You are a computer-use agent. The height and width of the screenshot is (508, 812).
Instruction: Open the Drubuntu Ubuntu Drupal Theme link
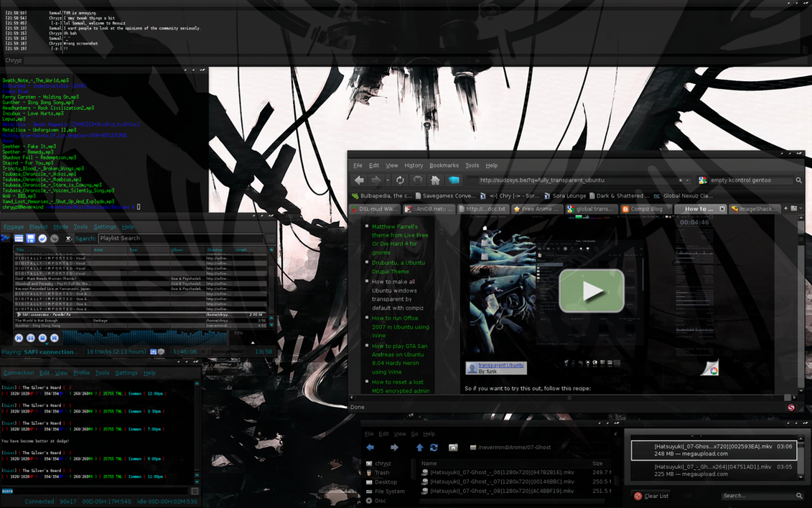point(398,267)
